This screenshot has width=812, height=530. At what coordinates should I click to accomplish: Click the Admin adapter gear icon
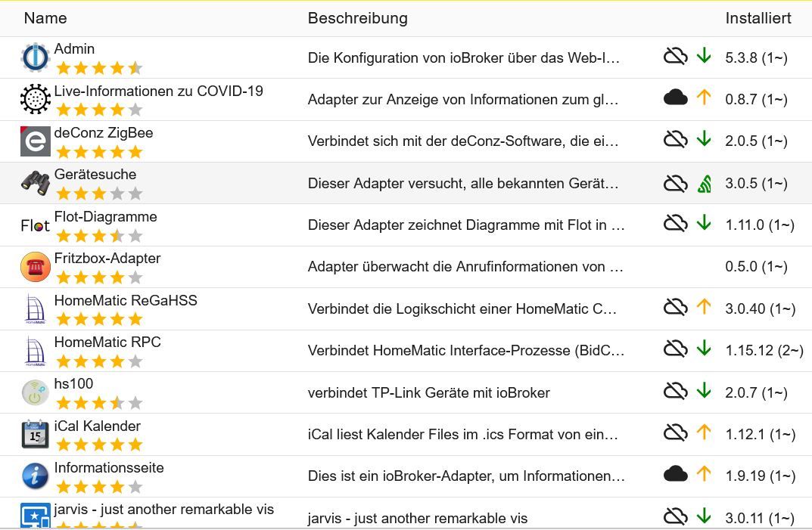click(x=35, y=57)
